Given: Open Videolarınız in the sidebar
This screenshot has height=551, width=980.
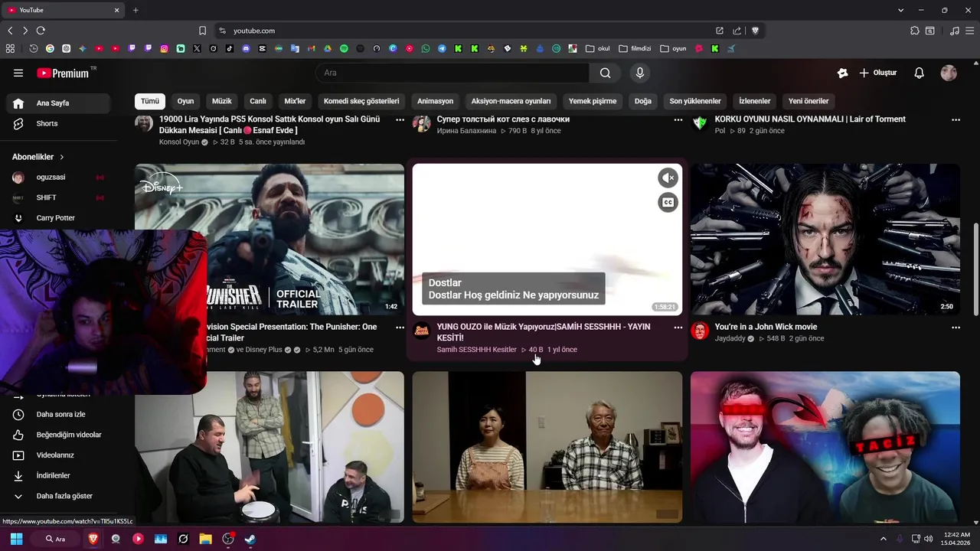Looking at the screenshot, I should pos(58,455).
